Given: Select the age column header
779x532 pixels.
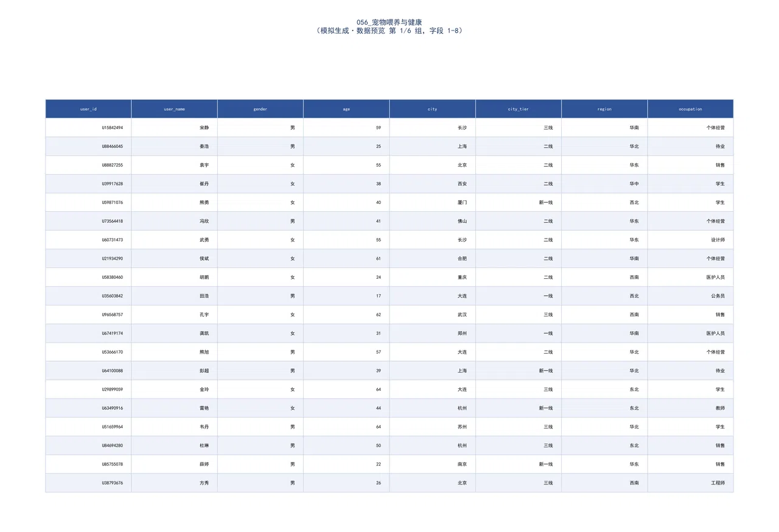Looking at the screenshot, I should pos(346,109).
